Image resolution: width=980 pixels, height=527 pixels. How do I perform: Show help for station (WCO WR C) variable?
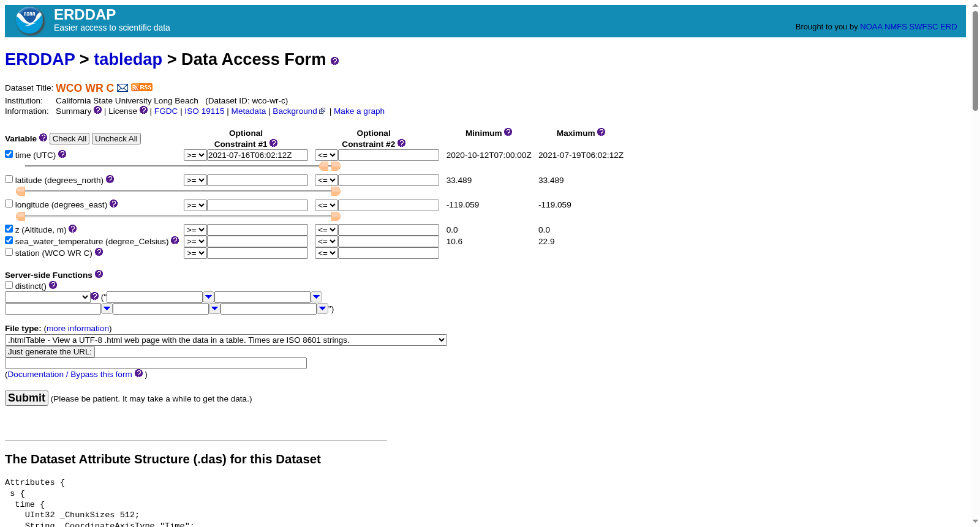point(99,252)
